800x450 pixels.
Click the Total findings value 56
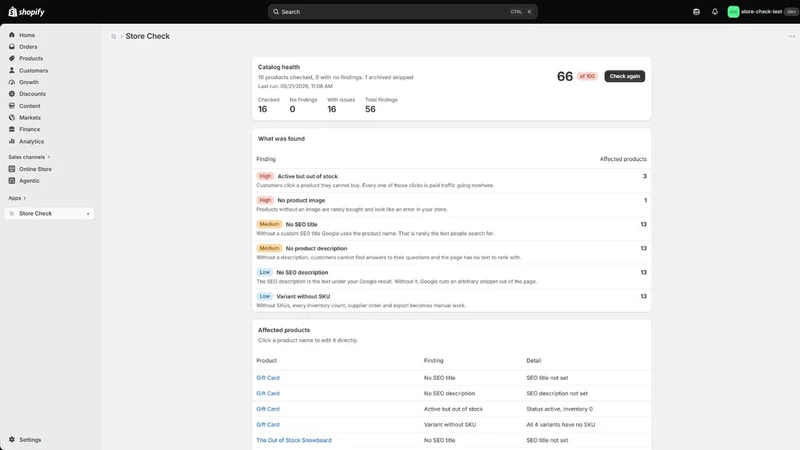point(370,109)
